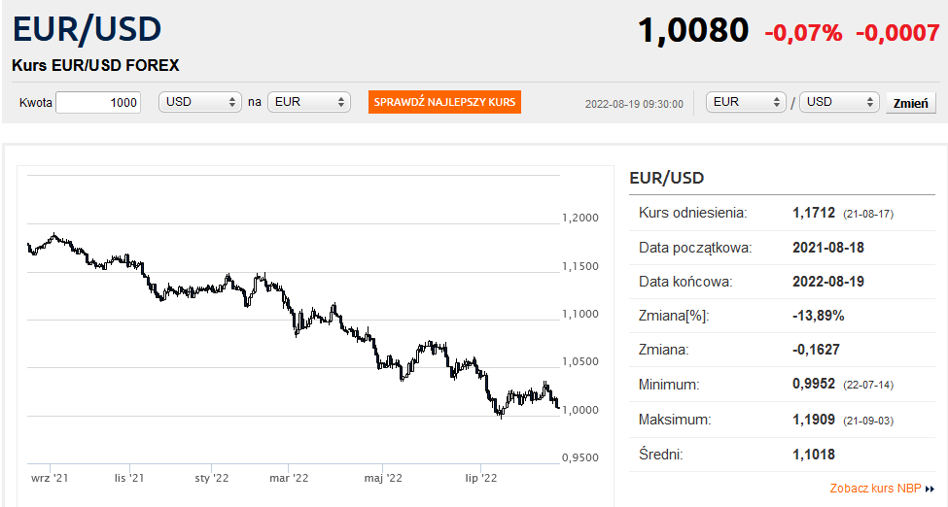Click the Kurs odniesienia value 1,1712
This screenshot has width=948, height=507.
pos(812,213)
